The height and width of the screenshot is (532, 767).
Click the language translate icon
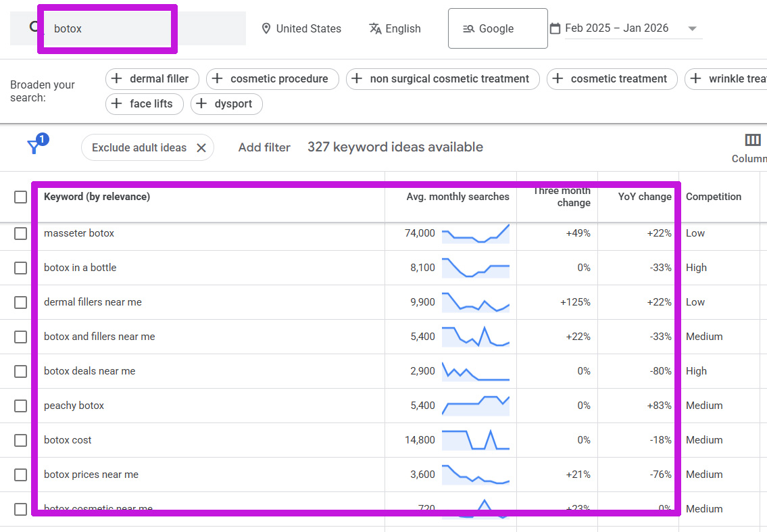376,28
